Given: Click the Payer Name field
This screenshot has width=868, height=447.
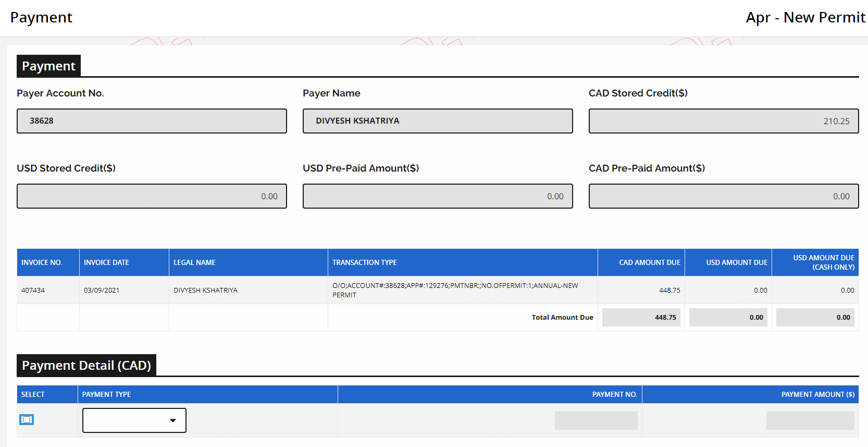Looking at the screenshot, I should pyautogui.click(x=438, y=121).
